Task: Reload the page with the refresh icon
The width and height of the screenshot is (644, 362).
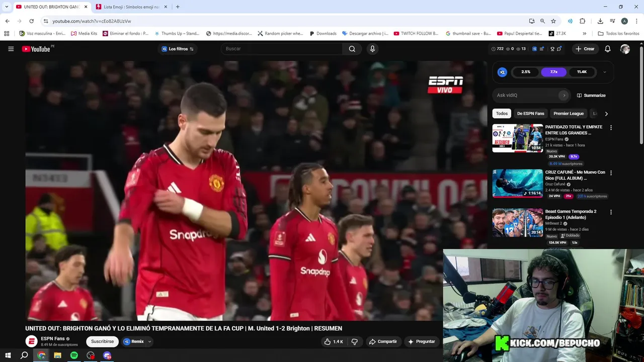Action: tap(31, 21)
